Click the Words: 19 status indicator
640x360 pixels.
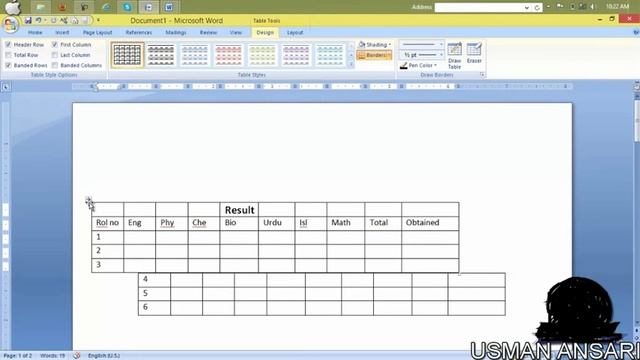point(53,356)
